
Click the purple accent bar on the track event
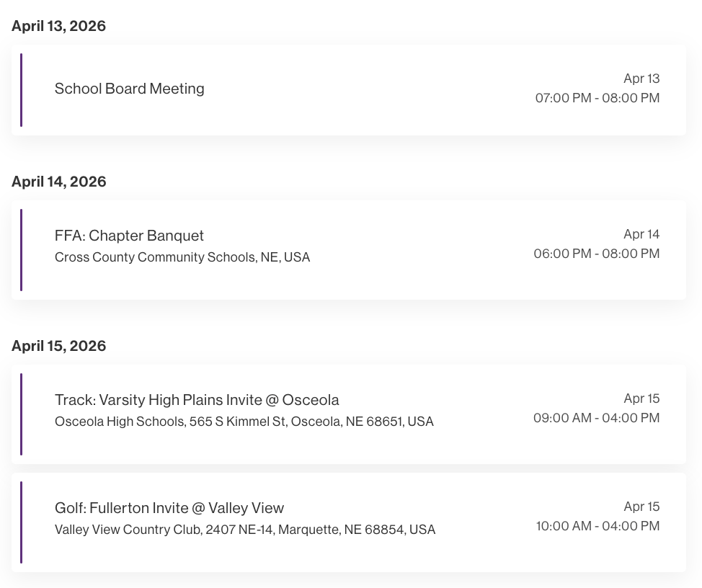22,414
